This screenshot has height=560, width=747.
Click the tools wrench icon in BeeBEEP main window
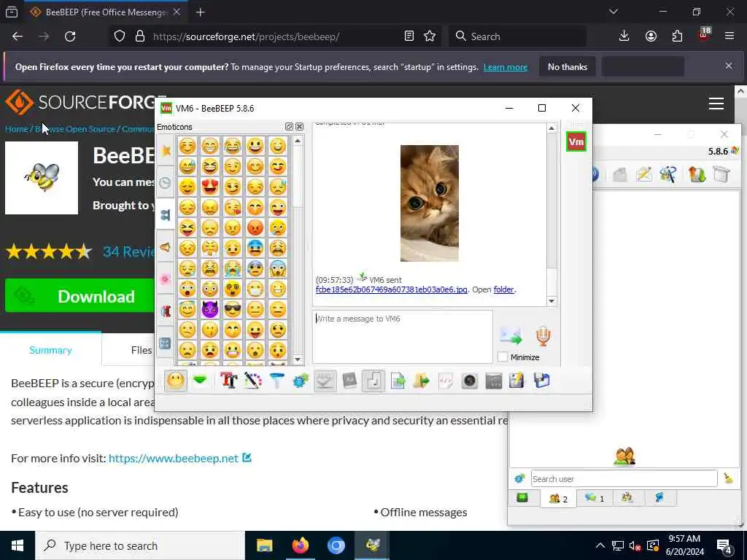668,174
